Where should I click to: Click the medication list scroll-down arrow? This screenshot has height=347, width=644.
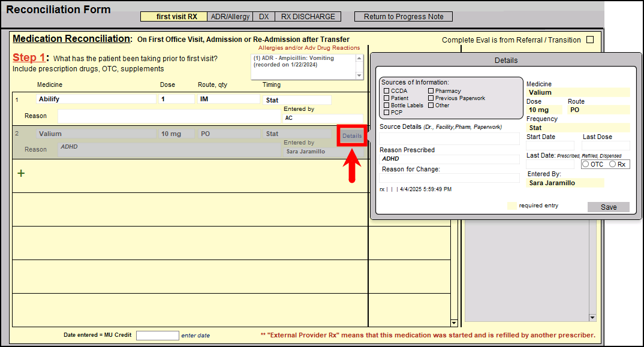(454, 323)
